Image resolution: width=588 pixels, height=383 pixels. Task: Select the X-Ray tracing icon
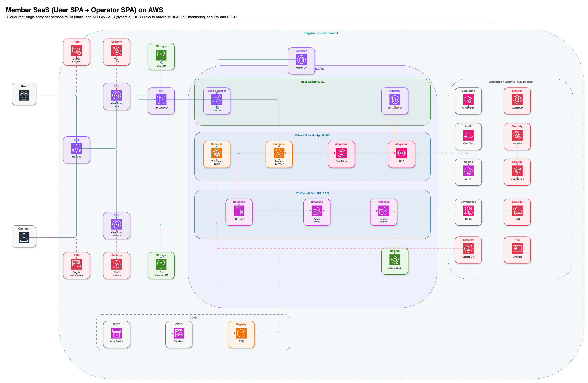click(468, 171)
